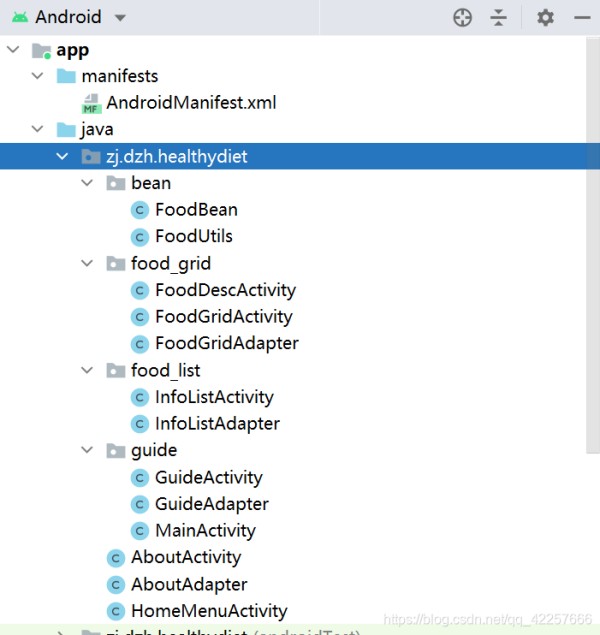The image size is (600, 635).
Task: Collapse the manifests folder
Action: tap(38, 76)
